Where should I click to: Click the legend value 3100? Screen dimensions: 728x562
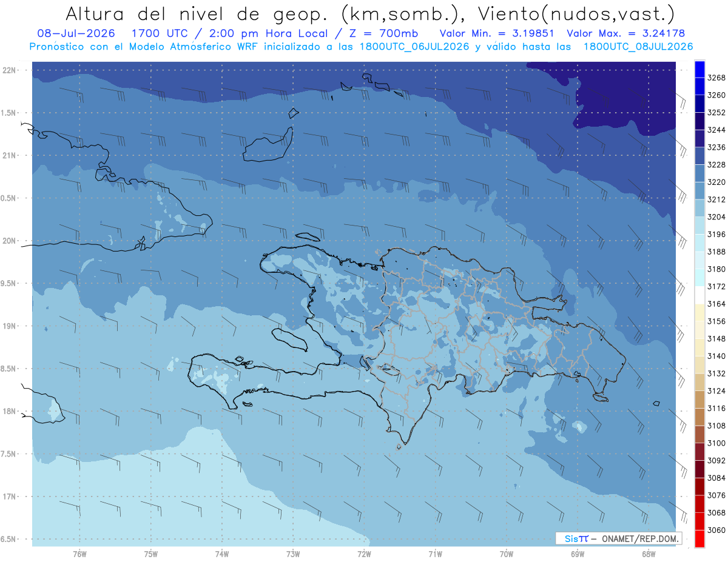(716, 443)
